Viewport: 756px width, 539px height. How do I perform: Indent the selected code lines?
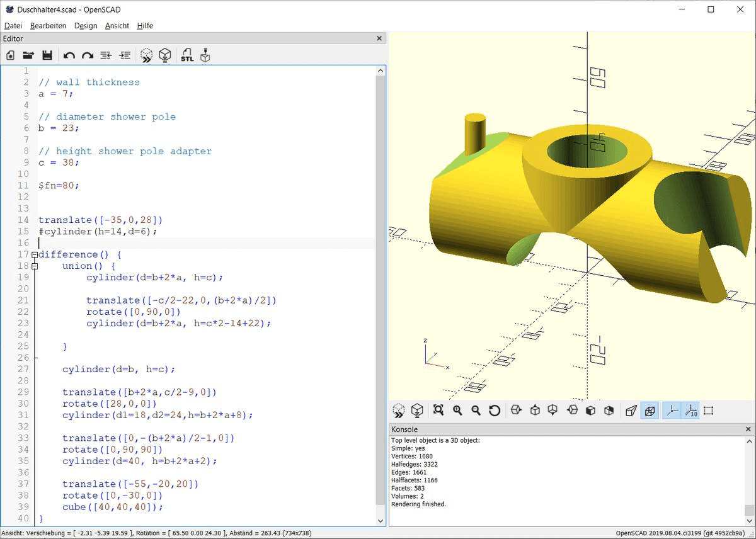point(125,55)
